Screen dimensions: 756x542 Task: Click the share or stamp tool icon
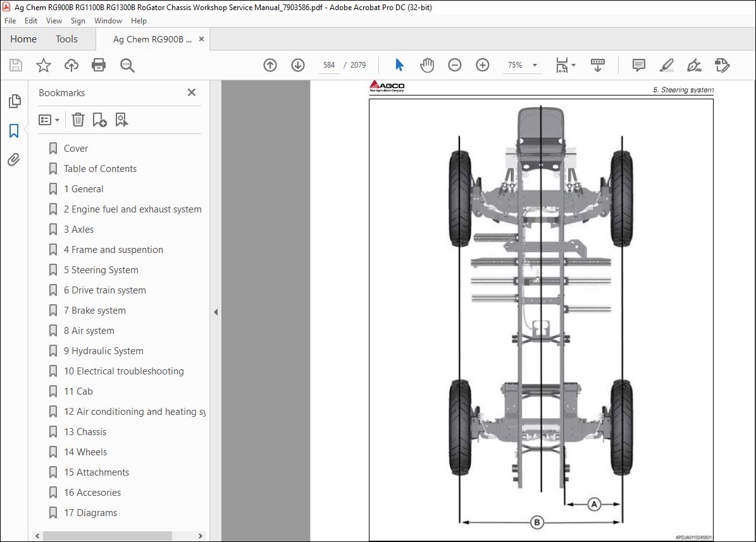(x=722, y=65)
